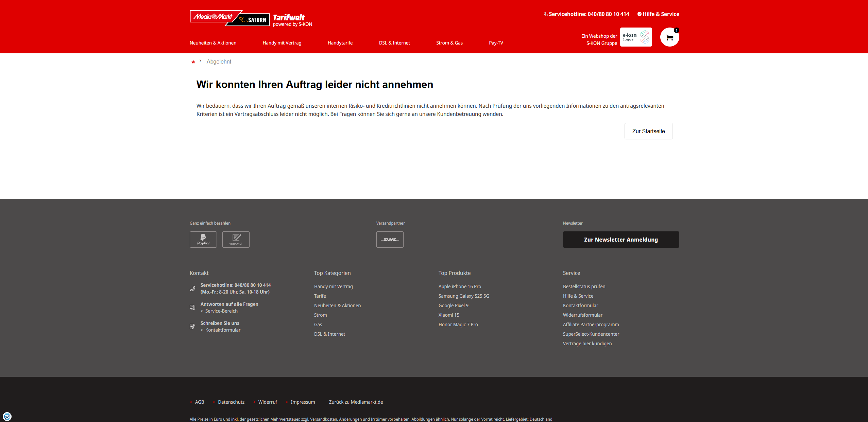Click the MediaMarkt Saturn Tarifwelt logo
Screen dimensions: 868x422
coord(251,18)
